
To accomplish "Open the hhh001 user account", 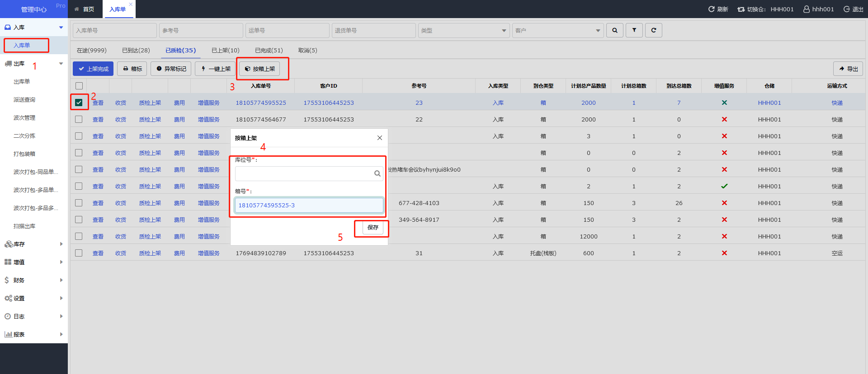I will click(x=818, y=9).
